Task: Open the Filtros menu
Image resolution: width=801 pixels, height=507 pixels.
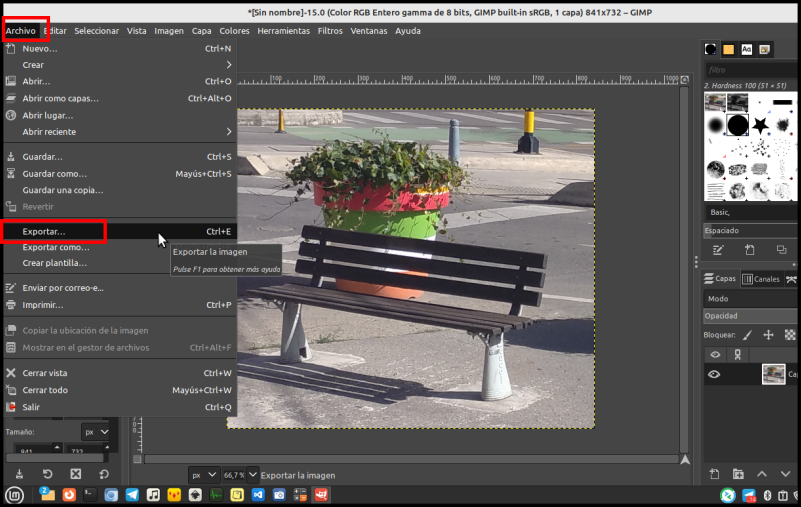Action: [330, 31]
